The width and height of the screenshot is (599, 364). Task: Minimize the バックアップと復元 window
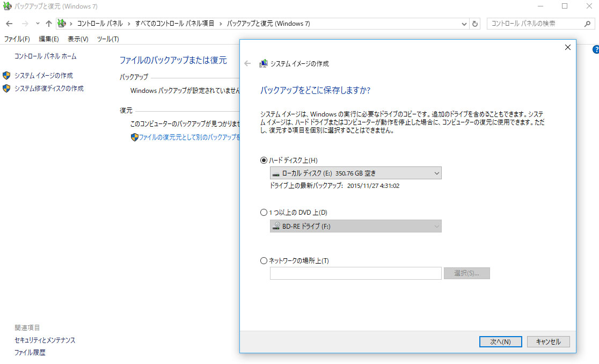click(540, 6)
